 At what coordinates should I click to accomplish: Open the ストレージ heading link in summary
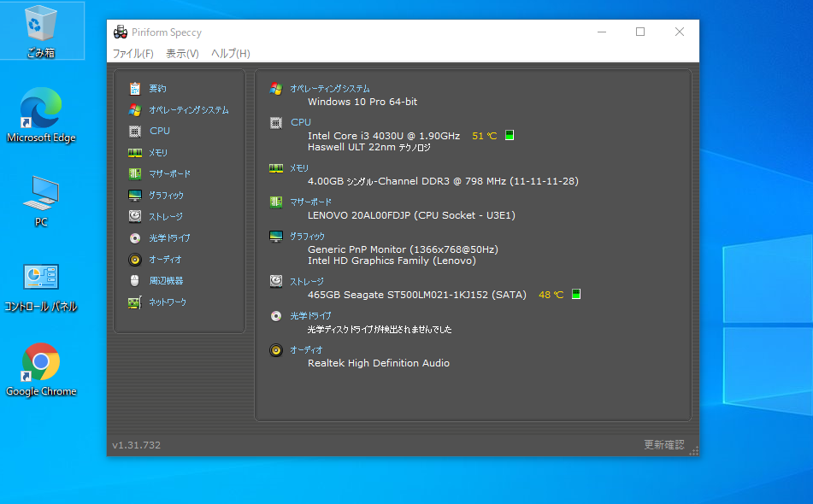pyautogui.click(x=306, y=281)
